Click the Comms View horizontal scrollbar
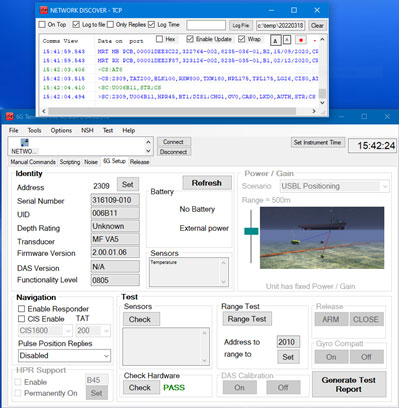The height and width of the screenshot is (408, 399). point(172,111)
